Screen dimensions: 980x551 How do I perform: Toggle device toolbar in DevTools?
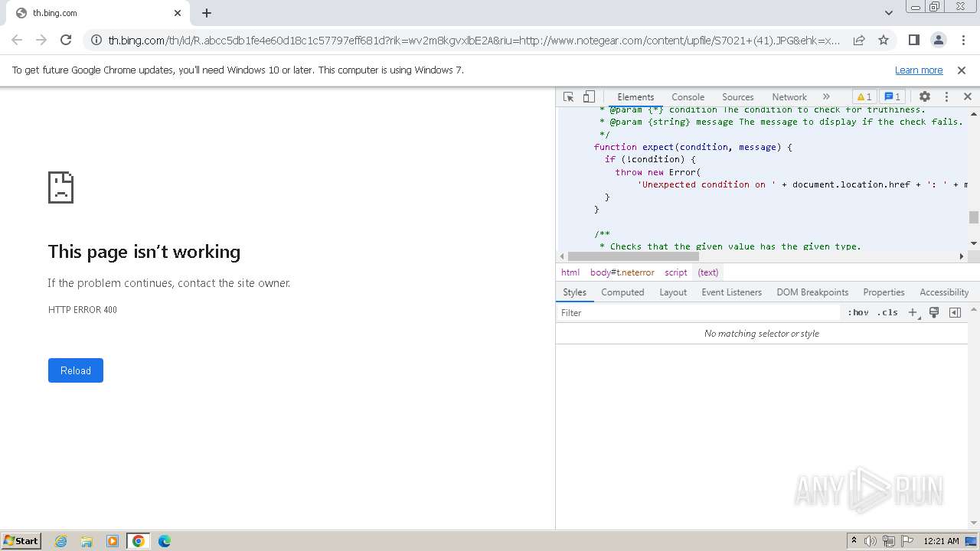tap(589, 97)
